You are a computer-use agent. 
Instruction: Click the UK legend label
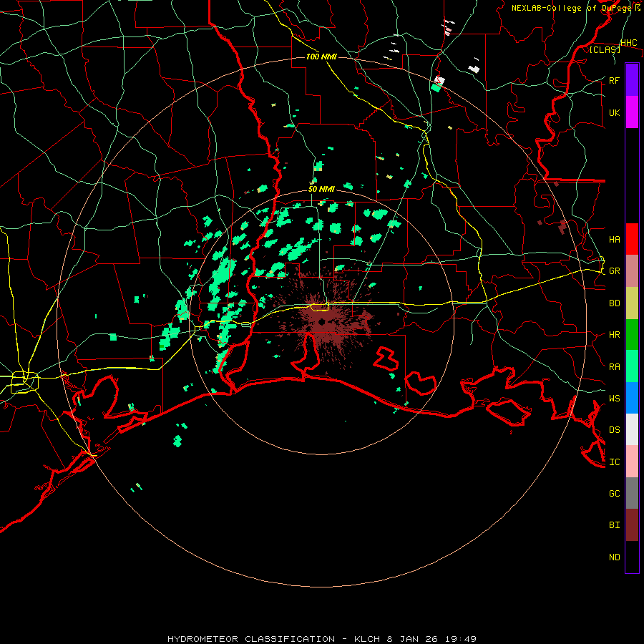tap(614, 112)
